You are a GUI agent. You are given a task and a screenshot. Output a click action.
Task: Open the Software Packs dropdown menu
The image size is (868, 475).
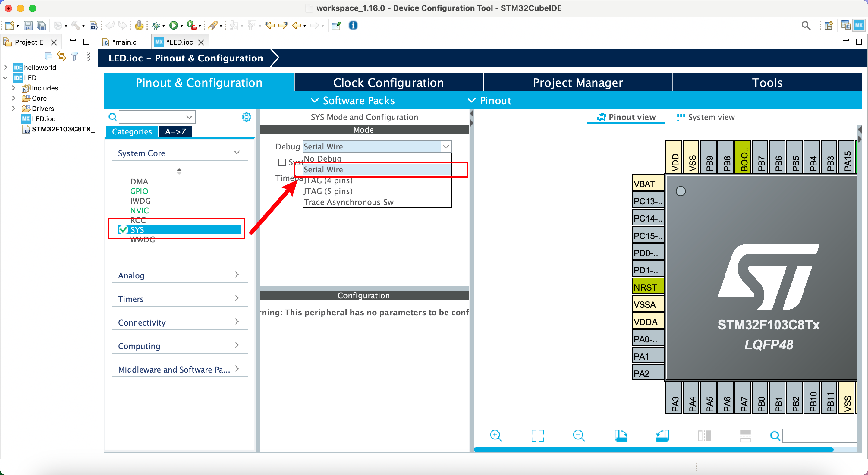pyautogui.click(x=352, y=100)
